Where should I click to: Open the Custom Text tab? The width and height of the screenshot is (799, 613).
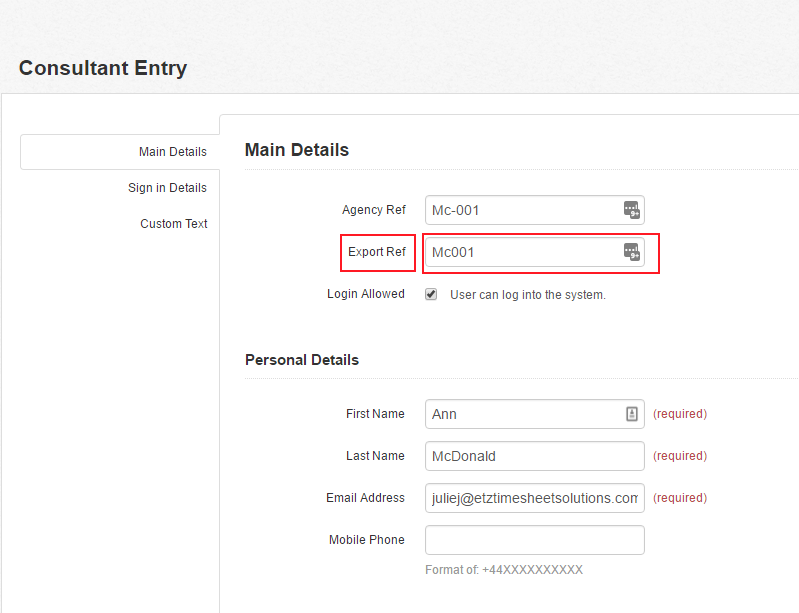pos(174,224)
